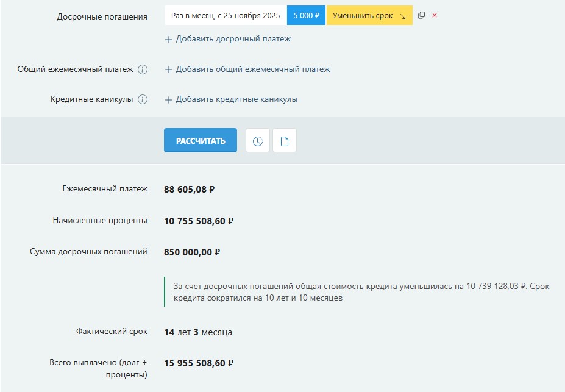The width and height of the screenshot is (565, 392).
Task: Click the actual term value 14 лет 3 месяца
Action: [x=198, y=332]
